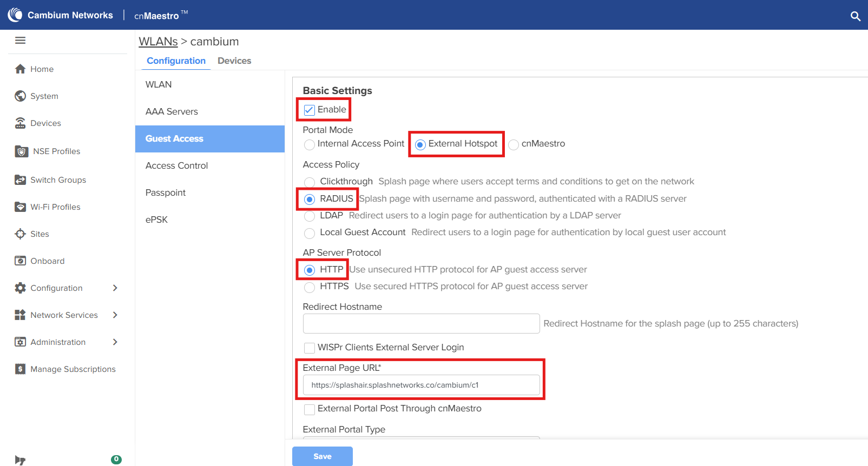868x466 pixels.
Task: Open the External Portal Type dropdown
Action: [x=421, y=437]
